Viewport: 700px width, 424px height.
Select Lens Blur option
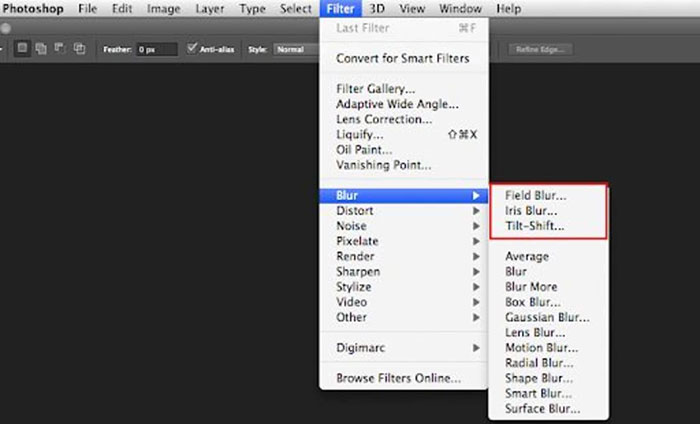[x=549, y=333]
